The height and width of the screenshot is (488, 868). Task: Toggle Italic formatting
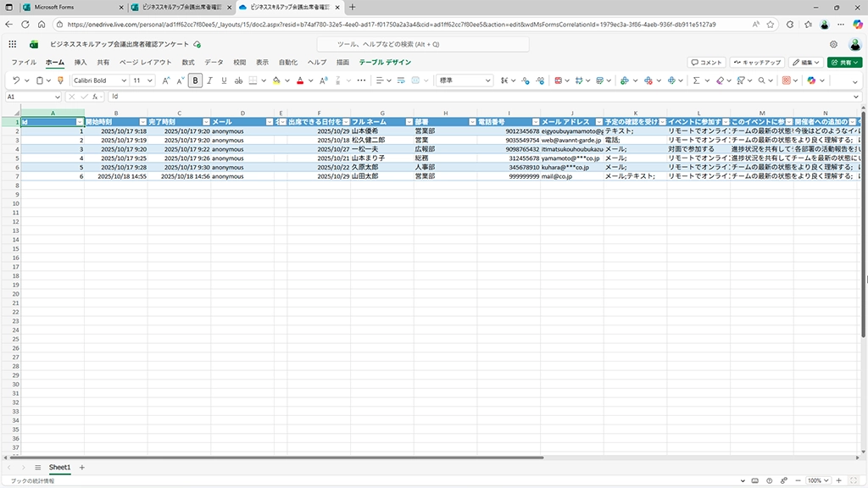point(210,80)
